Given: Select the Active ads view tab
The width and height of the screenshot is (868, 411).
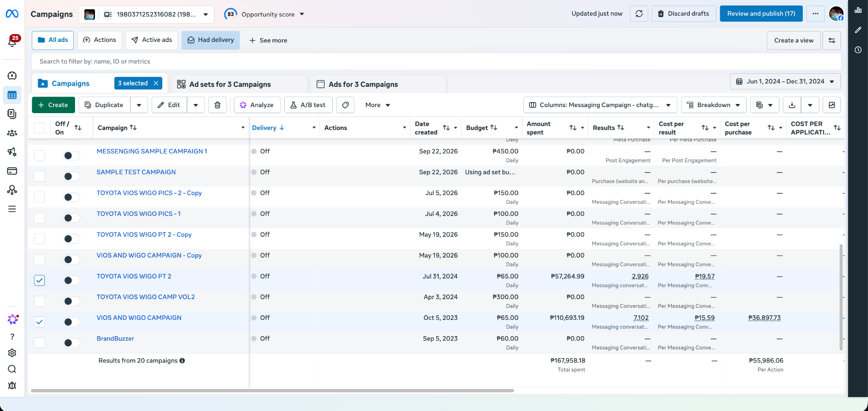Looking at the screenshot, I should (152, 40).
